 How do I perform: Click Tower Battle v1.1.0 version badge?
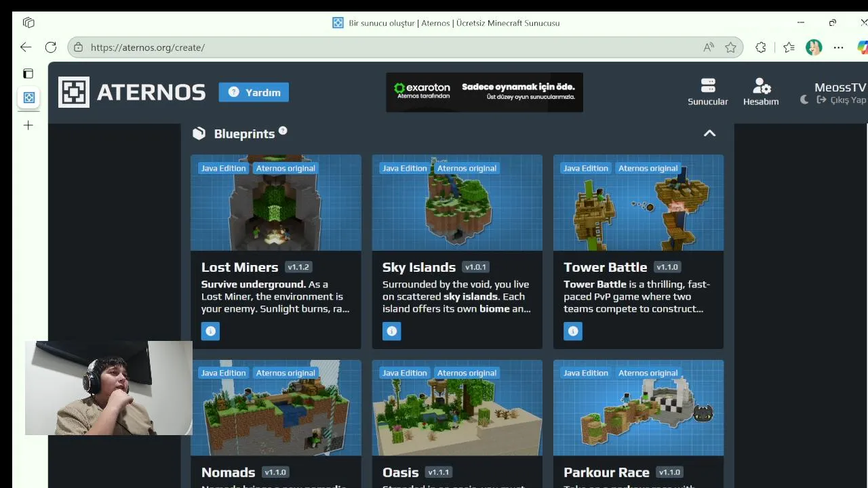[x=667, y=267]
